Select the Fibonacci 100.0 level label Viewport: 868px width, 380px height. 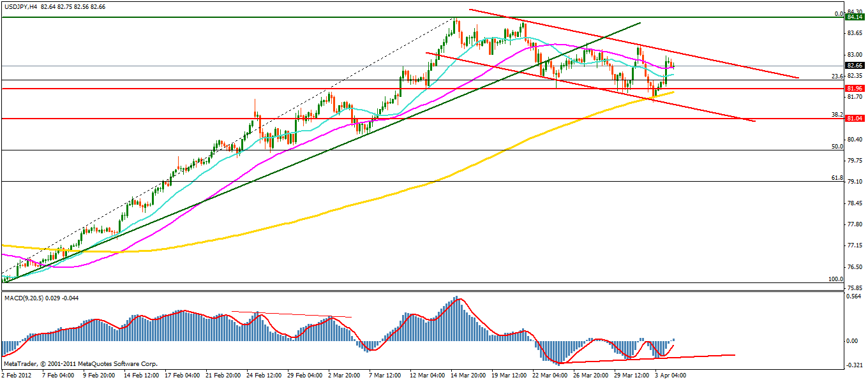[835, 279]
